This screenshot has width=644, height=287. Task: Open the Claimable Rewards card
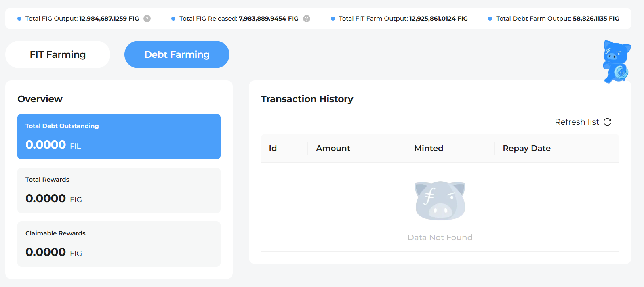[x=119, y=244]
